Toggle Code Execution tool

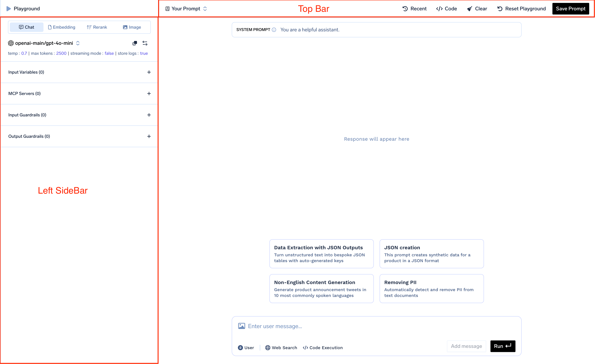323,348
